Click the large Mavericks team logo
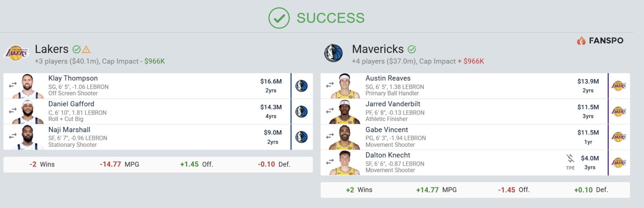The height and width of the screenshot is (208, 644). 333,53
